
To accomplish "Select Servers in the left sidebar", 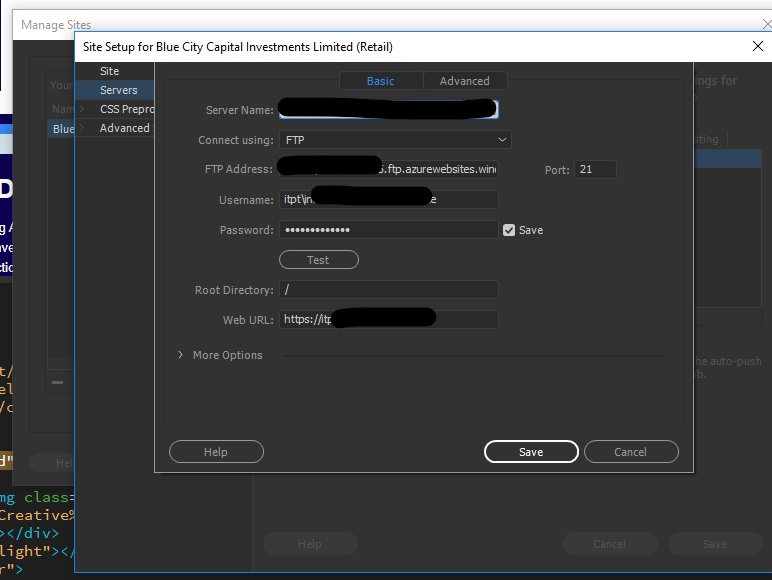I will (119, 90).
